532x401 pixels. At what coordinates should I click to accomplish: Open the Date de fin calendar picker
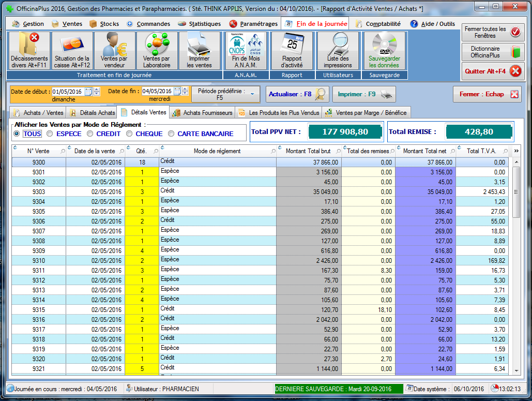pos(177,92)
